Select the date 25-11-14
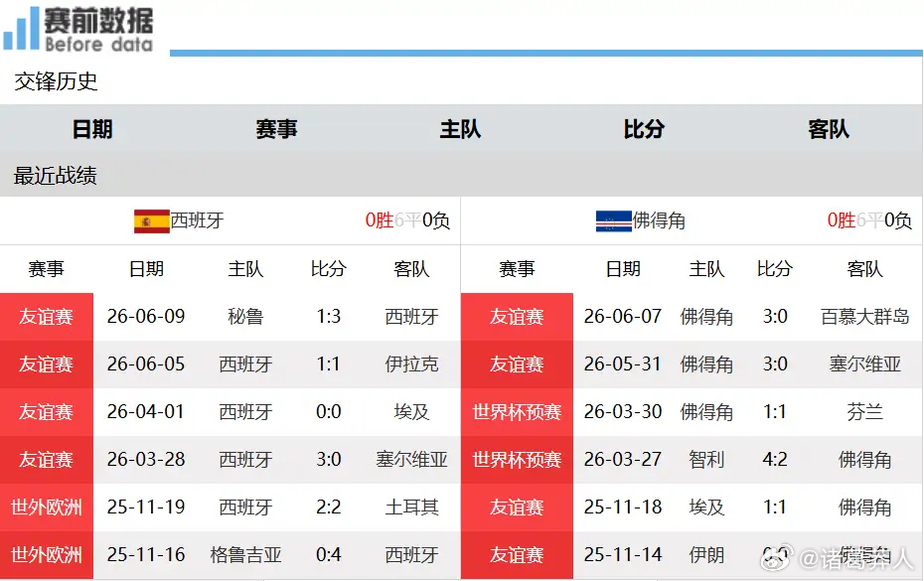This screenshot has width=924, height=581. 623,555
